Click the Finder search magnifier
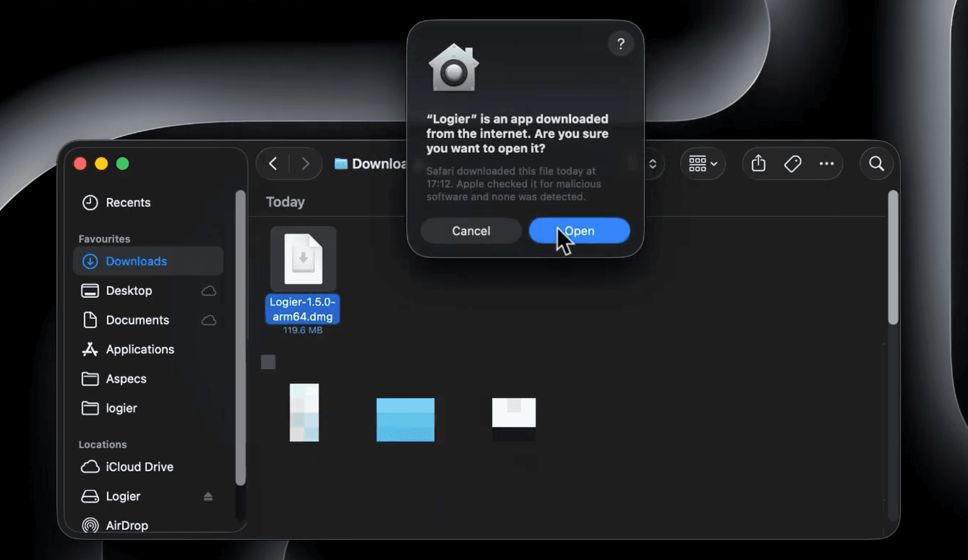This screenshot has width=968, height=560. pyautogui.click(x=877, y=164)
